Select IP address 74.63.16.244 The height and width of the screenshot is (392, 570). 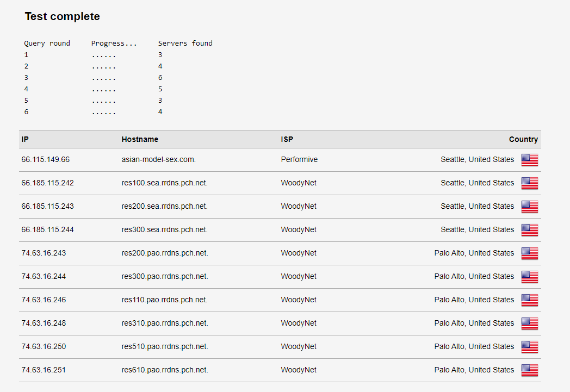click(44, 277)
